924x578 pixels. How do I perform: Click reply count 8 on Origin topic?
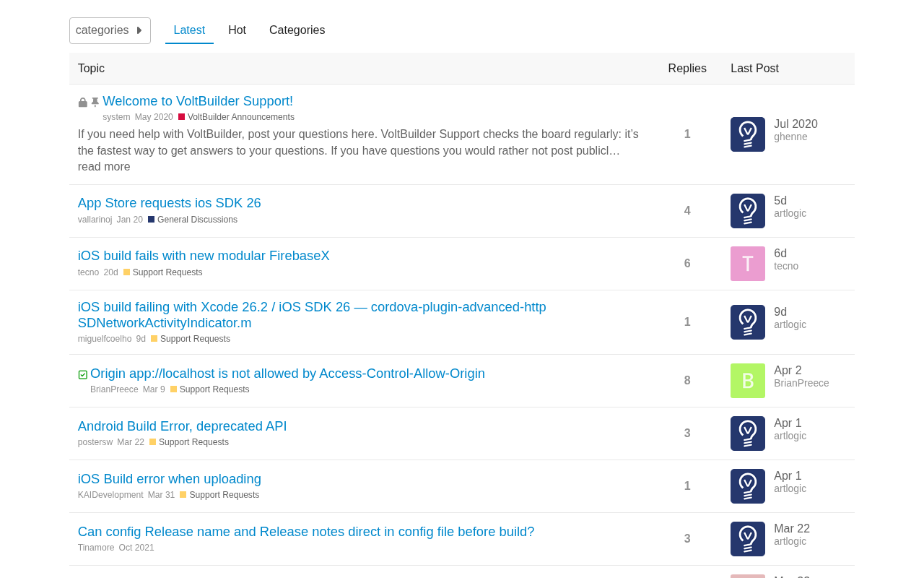coord(687,381)
